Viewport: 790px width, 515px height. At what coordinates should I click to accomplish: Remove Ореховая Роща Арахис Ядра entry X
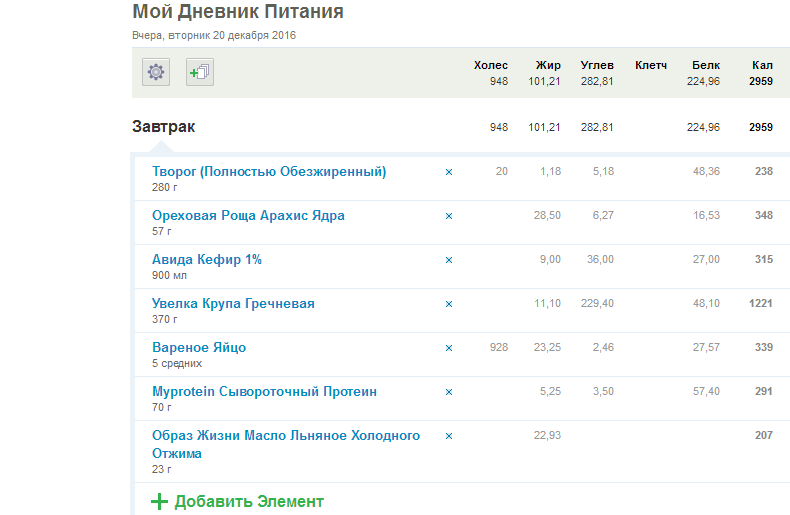tap(449, 216)
